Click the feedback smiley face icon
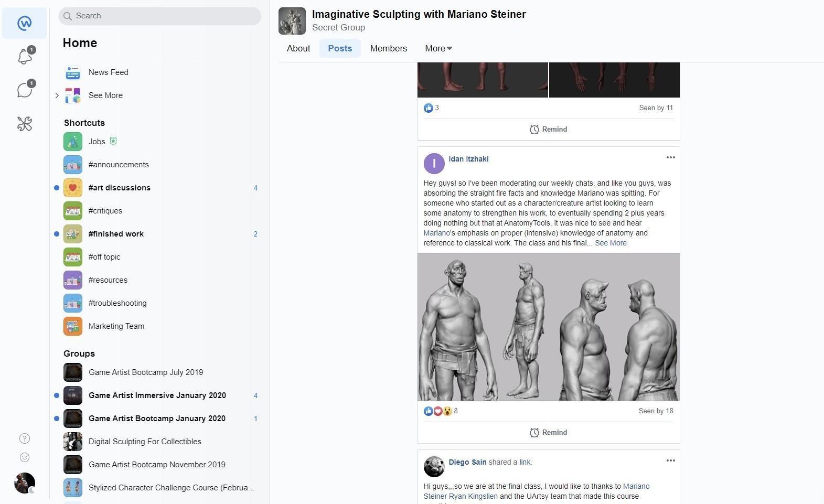This screenshot has width=824, height=504. coord(25,457)
